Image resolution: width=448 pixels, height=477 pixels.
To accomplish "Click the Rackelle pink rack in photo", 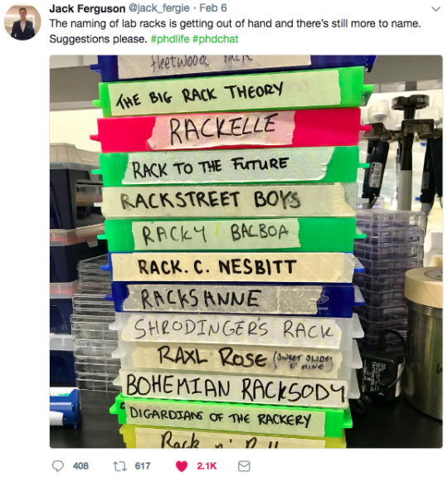I will point(228,129).
